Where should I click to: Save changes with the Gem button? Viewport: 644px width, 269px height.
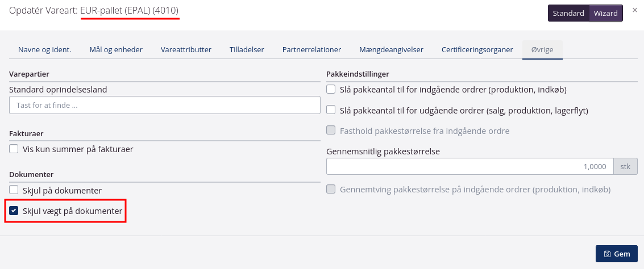[617, 254]
